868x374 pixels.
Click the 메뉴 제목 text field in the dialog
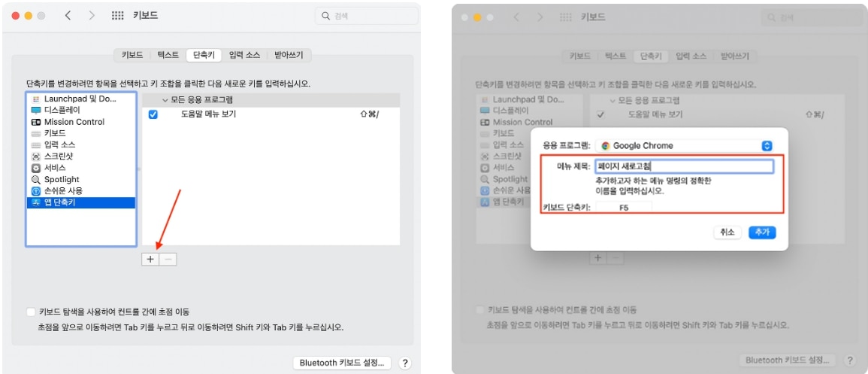[683, 167]
